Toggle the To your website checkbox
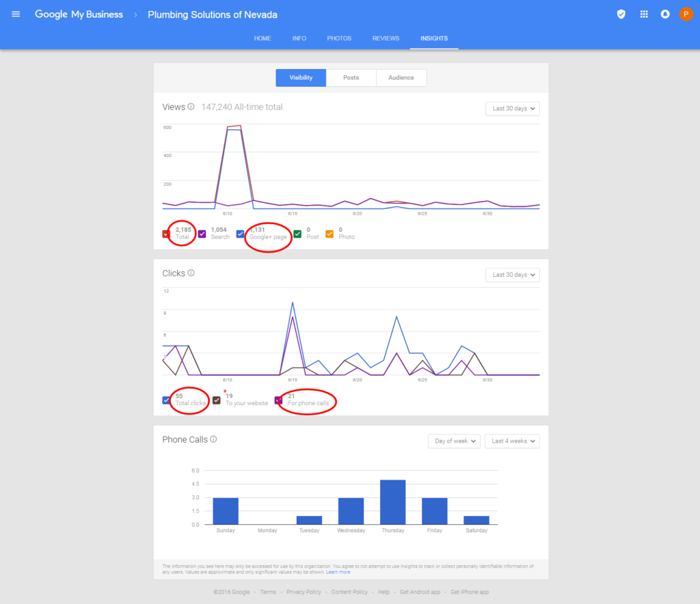Image resolution: width=700 pixels, height=604 pixels. [217, 400]
